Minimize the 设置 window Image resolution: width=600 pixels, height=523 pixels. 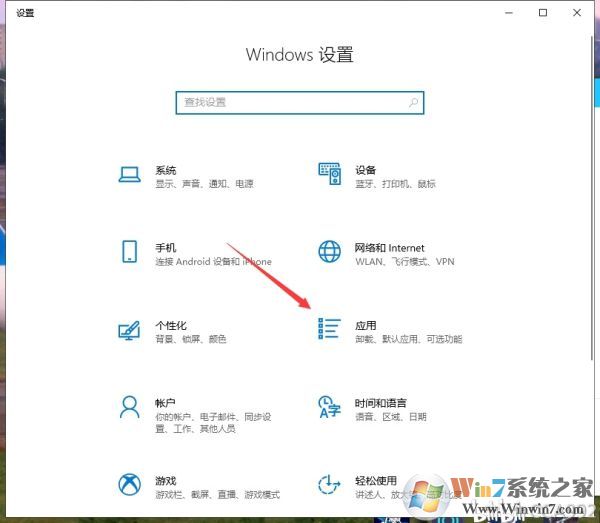509,13
